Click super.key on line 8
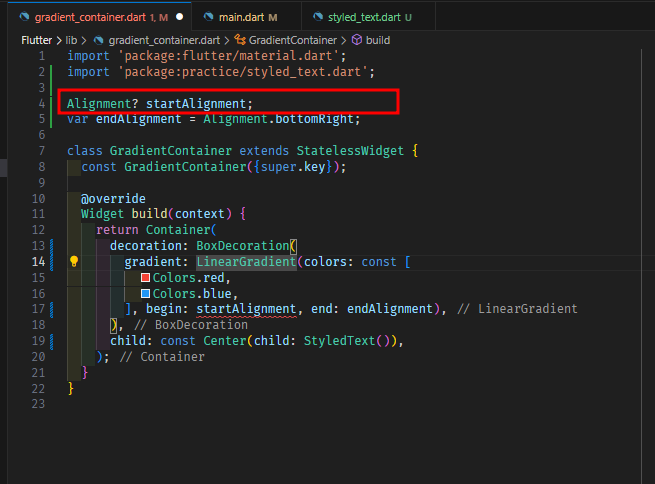655x484 pixels. coord(293,167)
